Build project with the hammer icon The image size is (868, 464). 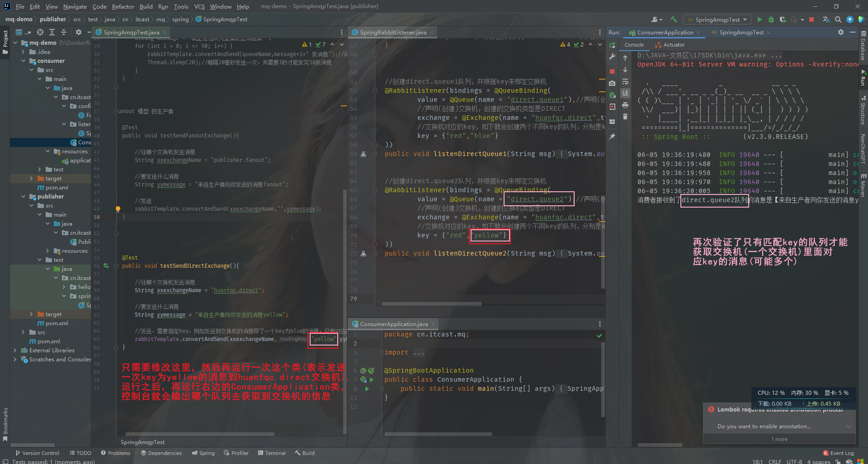(x=674, y=19)
